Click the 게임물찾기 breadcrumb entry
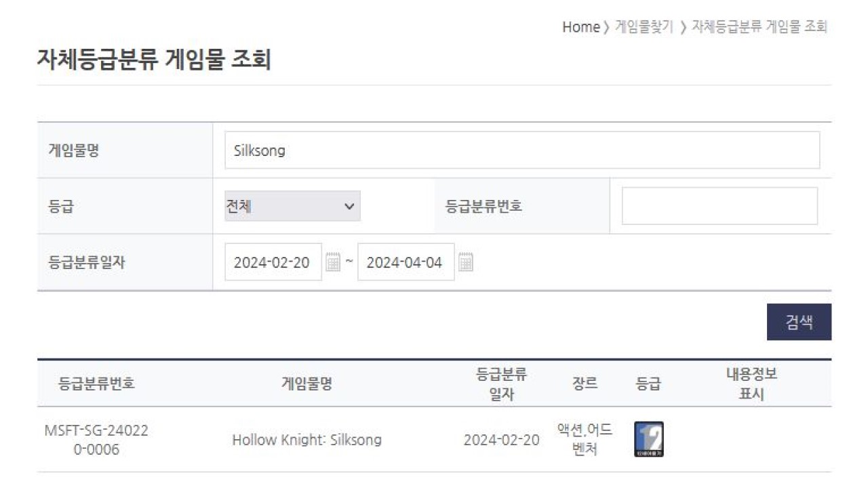 642,27
